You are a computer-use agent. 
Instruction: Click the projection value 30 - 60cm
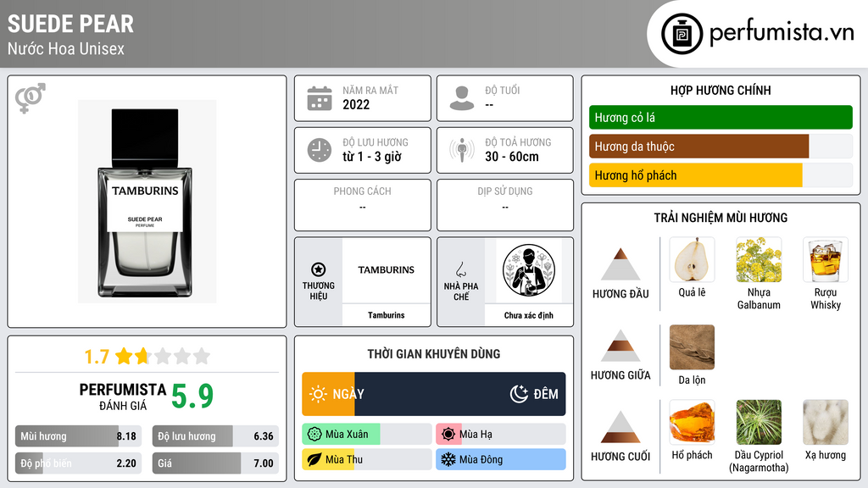[x=512, y=157]
